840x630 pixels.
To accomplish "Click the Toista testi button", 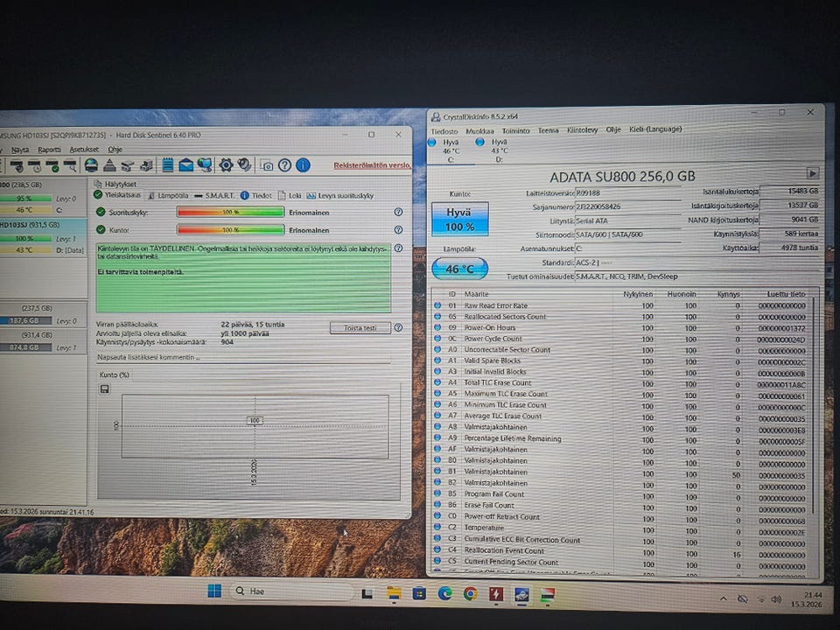I will (x=360, y=328).
